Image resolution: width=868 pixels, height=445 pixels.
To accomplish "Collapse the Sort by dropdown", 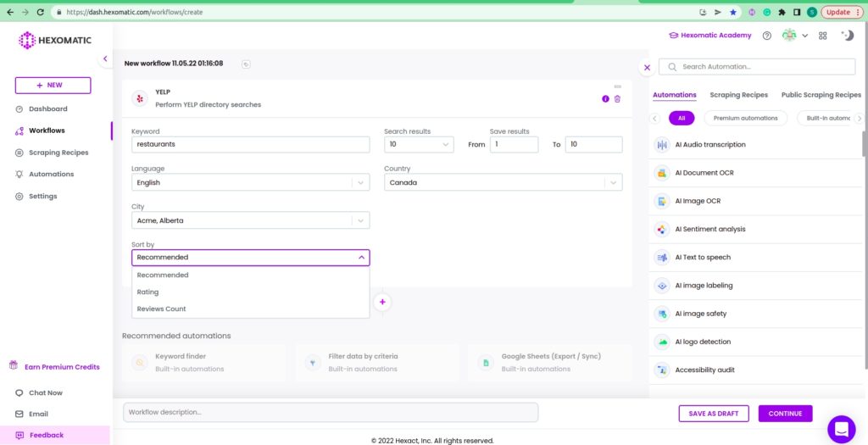I will pos(361,258).
